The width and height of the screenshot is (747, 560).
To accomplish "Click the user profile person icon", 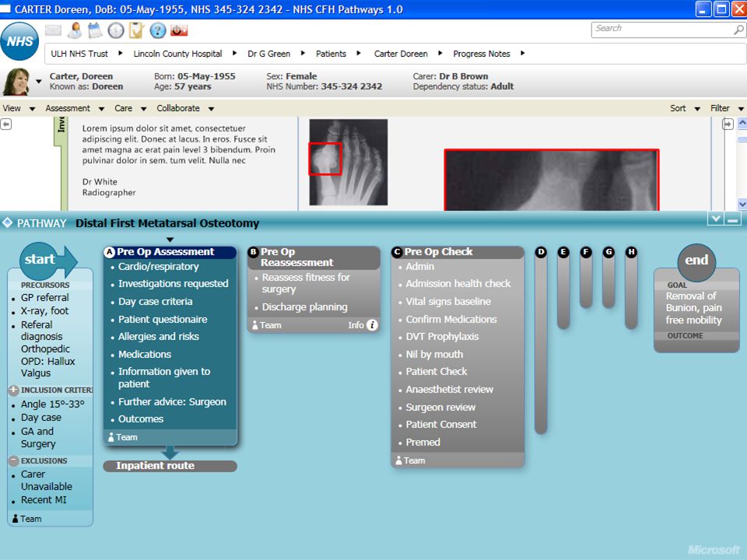I will (75, 30).
